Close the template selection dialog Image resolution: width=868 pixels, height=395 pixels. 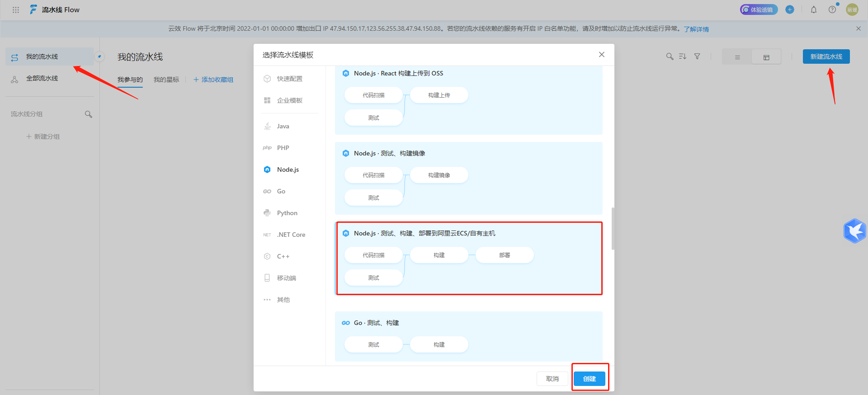pyautogui.click(x=602, y=55)
